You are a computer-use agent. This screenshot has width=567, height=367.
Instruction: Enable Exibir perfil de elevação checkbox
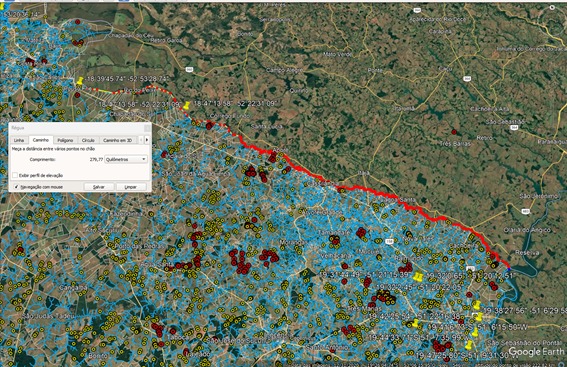pyautogui.click(x=15, y=175)
